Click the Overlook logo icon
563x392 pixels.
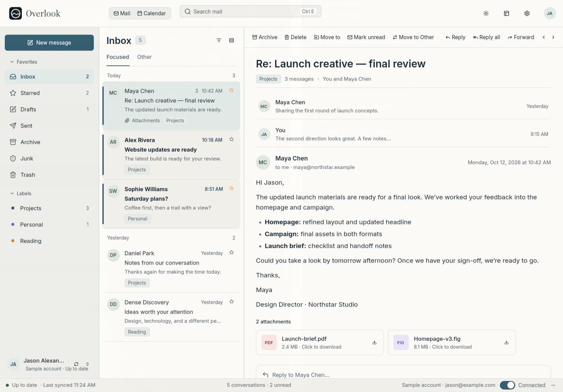click(15, 13)
